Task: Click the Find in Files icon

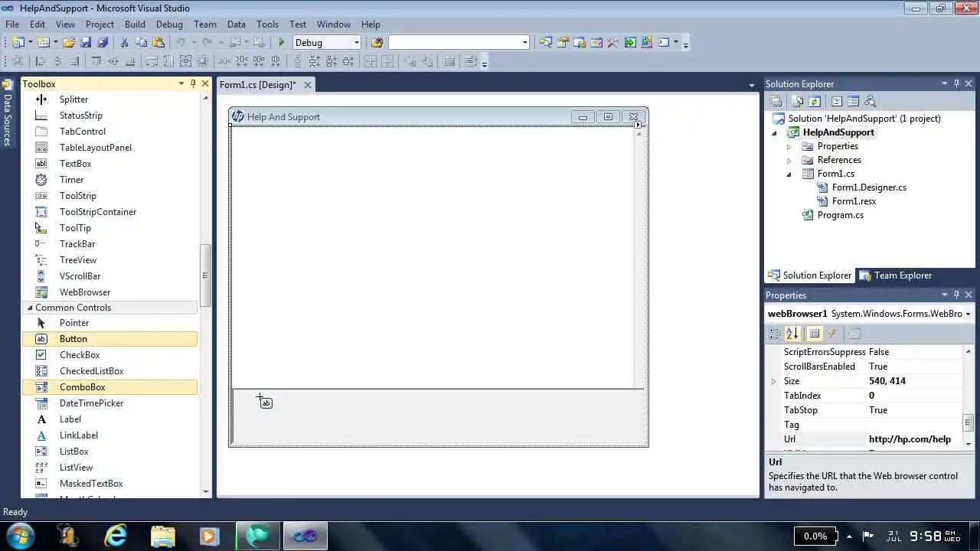Action: pos(377,42)
